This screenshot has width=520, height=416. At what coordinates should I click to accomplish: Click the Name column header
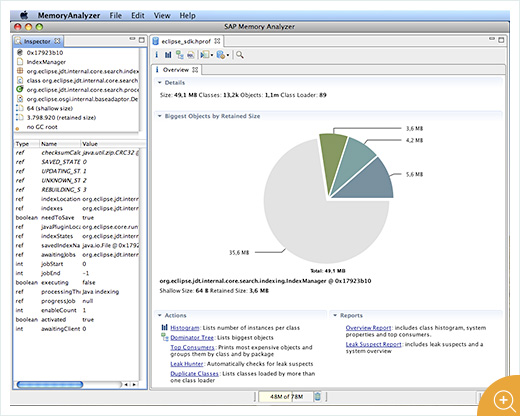59,144
